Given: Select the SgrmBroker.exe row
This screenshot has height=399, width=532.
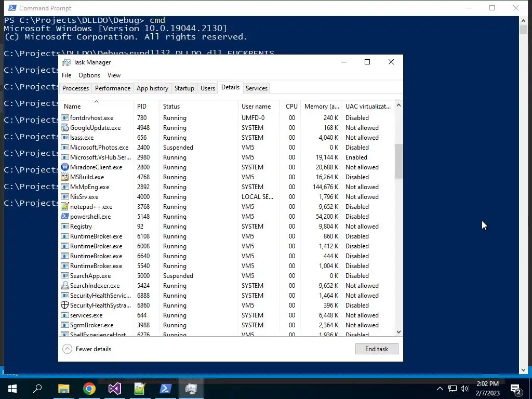Looking at the screenshot, I should click(x=227, y=325).
